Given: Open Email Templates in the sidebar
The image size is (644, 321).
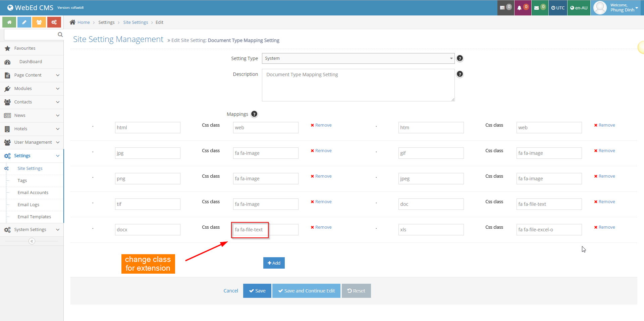Looking at the screenshot, I should 34,217.
